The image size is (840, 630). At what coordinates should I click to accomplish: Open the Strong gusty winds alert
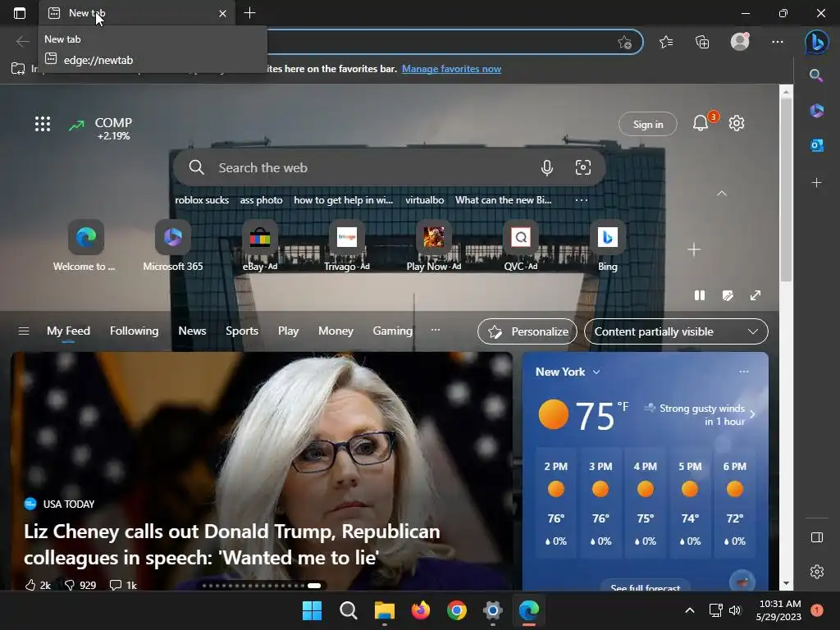point(701,414)
